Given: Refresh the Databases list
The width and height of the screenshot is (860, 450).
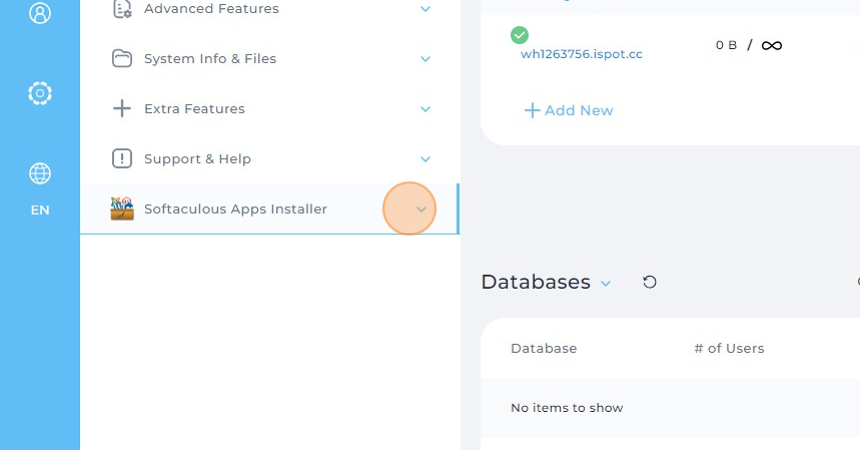Looking at the screenshot, I should point(649,282).
